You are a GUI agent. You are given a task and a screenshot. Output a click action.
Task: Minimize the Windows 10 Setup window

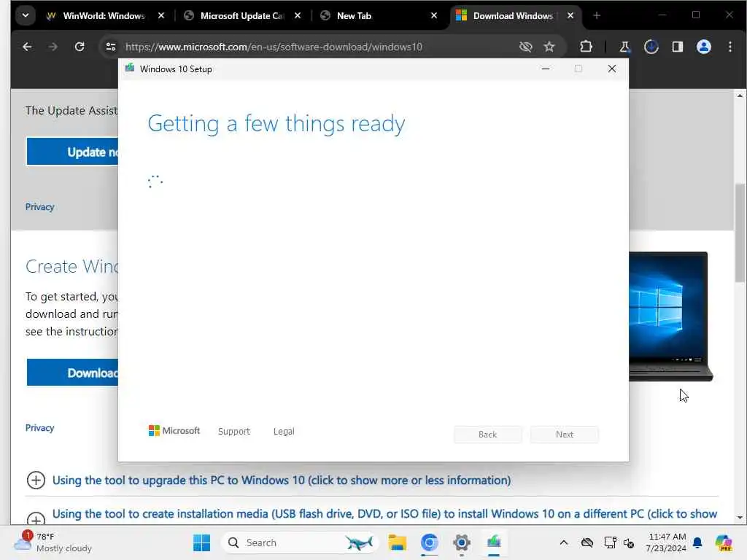(x=546, y=69)
